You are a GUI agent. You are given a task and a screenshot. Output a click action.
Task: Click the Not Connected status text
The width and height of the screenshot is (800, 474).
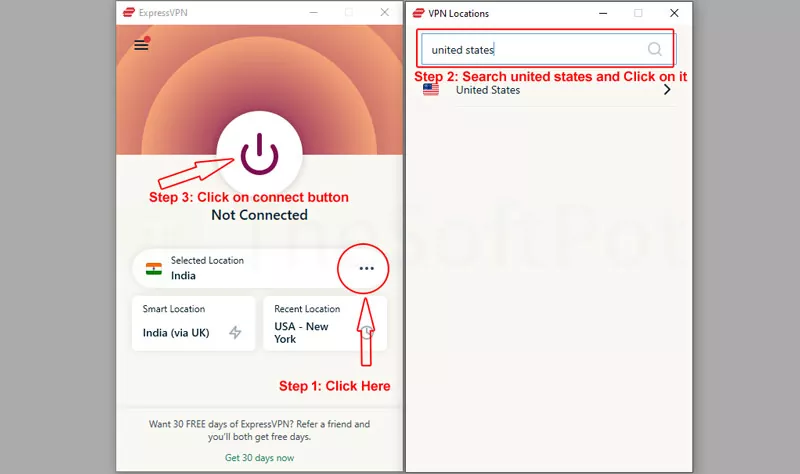(x=259, y=215)
